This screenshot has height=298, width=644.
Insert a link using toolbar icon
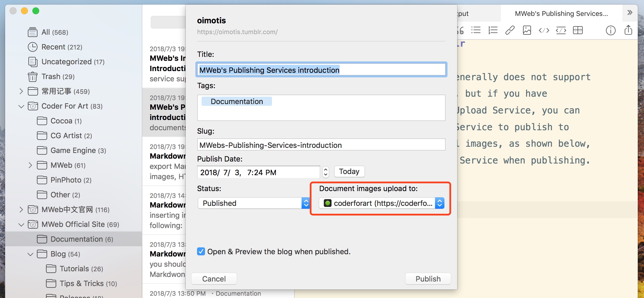(510, 30)
